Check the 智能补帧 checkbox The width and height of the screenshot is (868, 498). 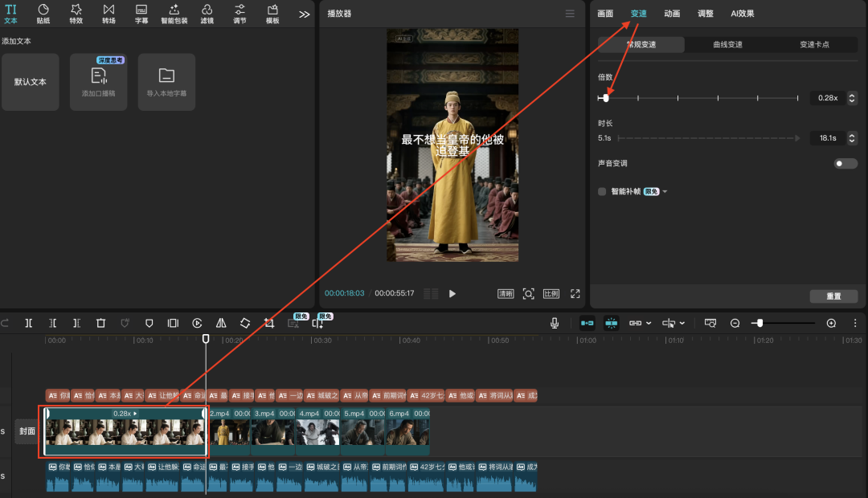point(602,191)
